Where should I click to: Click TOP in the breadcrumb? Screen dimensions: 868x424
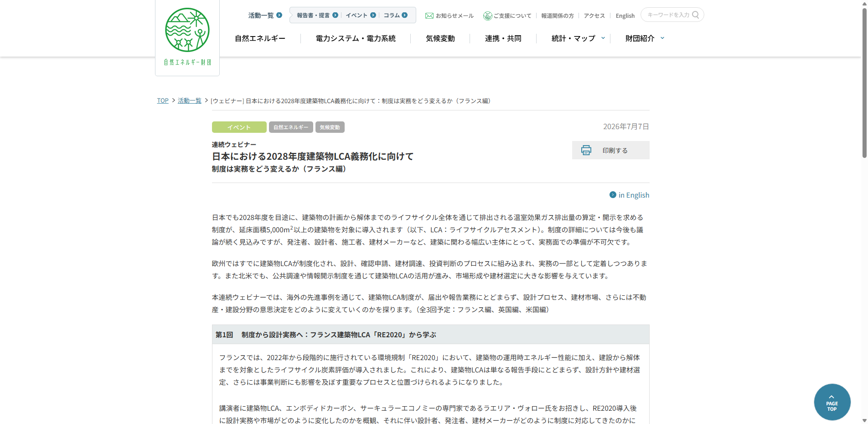[x=163, y=101]
